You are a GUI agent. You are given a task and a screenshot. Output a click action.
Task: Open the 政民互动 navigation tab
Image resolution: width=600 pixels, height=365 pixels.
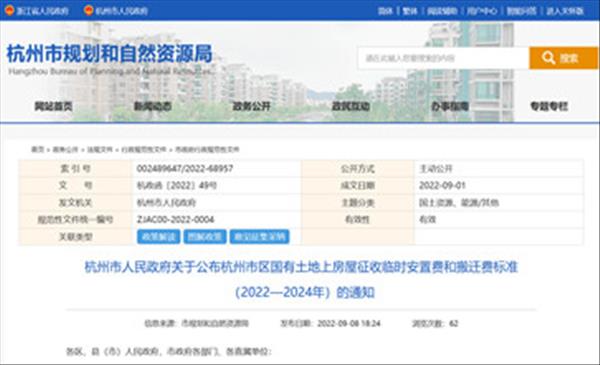pyautogui.click(x=351, y=106)
